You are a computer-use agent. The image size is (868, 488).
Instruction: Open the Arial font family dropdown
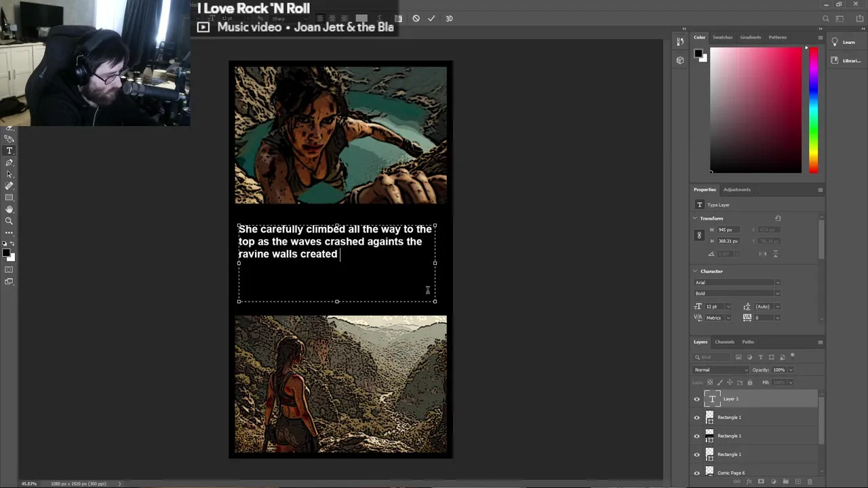(x=778, y=283)
